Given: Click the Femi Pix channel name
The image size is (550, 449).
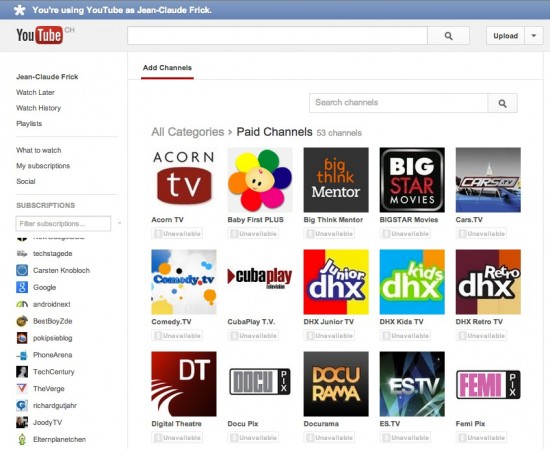Looking at the screenshot, I should click(x=470, y=424).
